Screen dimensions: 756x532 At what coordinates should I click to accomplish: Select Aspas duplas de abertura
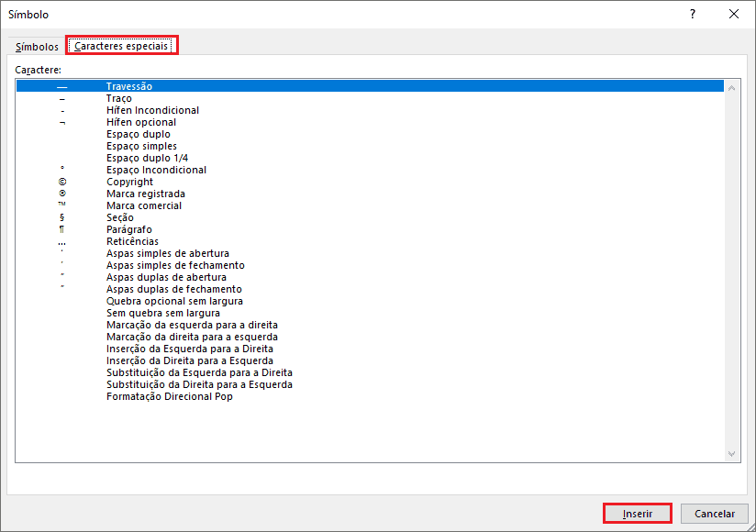click(370, 277)
